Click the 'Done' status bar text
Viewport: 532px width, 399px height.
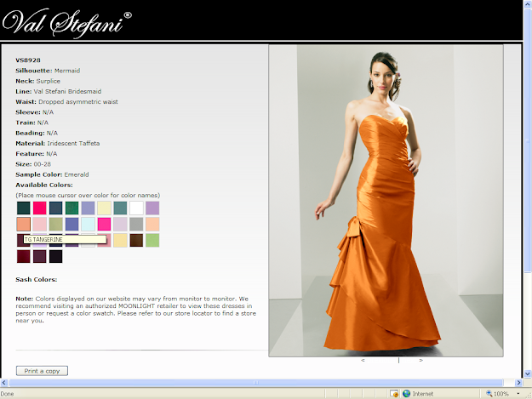tap(7, 394)
